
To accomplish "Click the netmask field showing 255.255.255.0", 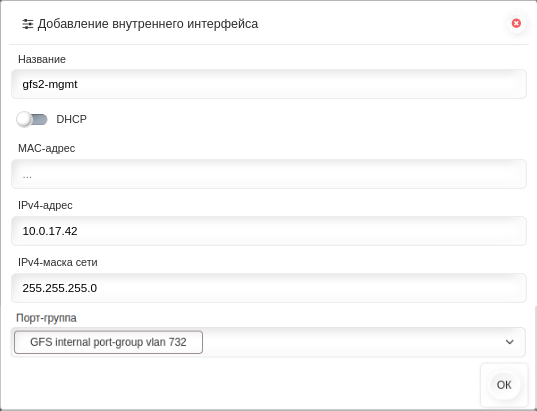I will click(269, 288).
